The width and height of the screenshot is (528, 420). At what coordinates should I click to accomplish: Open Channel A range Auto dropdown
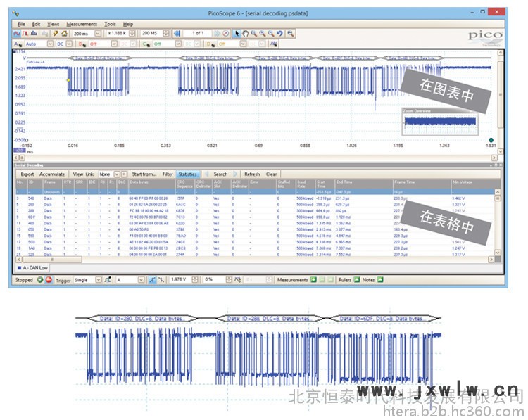pos(50,44)
